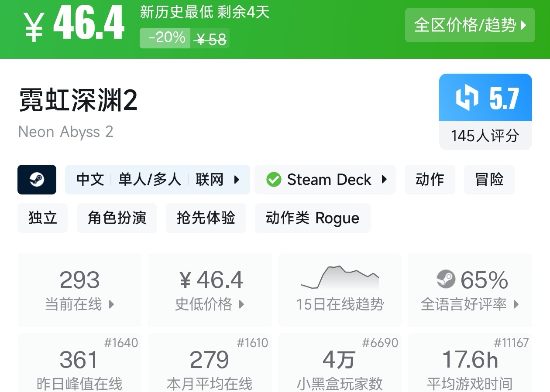Select the 冒险 genre tag
550x392 pixels.
tap(489, 180)
